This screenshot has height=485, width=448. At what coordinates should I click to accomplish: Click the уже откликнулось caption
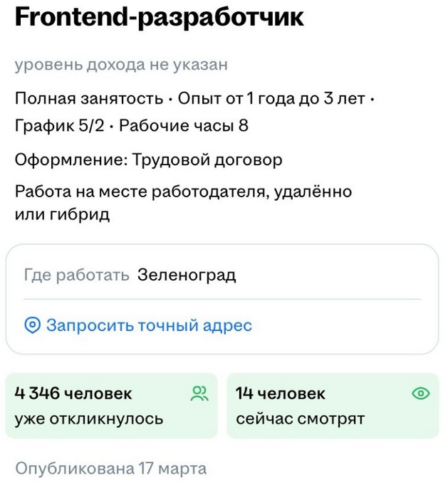click(x=89, y=419)
